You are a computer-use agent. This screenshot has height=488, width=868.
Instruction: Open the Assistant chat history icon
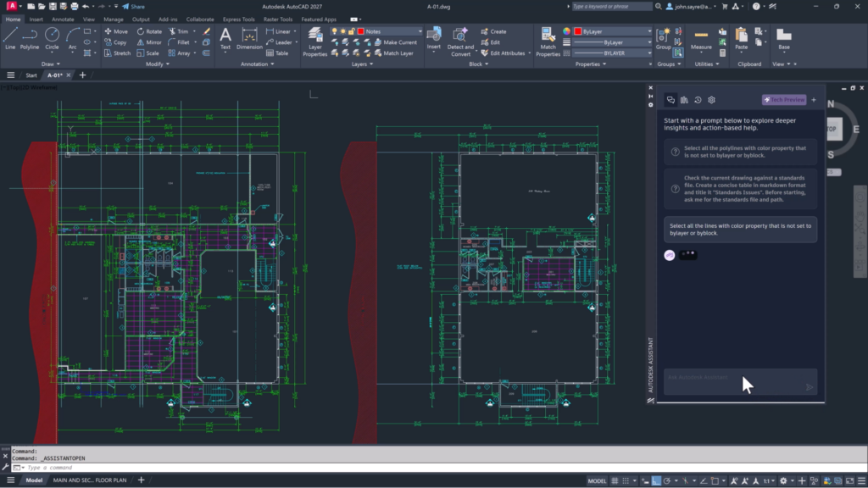tap(698, 100)
